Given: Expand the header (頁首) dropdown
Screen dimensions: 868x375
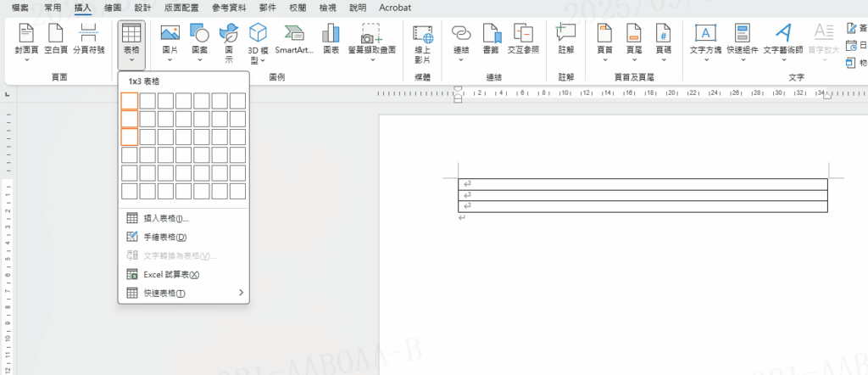Looking at the screenshot, I should coord(604,41).
